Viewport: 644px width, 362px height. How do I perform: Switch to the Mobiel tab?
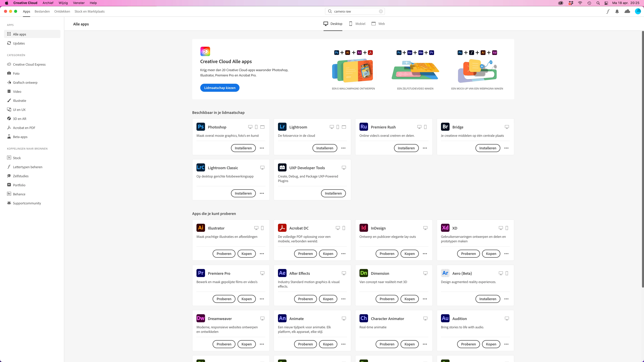tap(357, 24)
